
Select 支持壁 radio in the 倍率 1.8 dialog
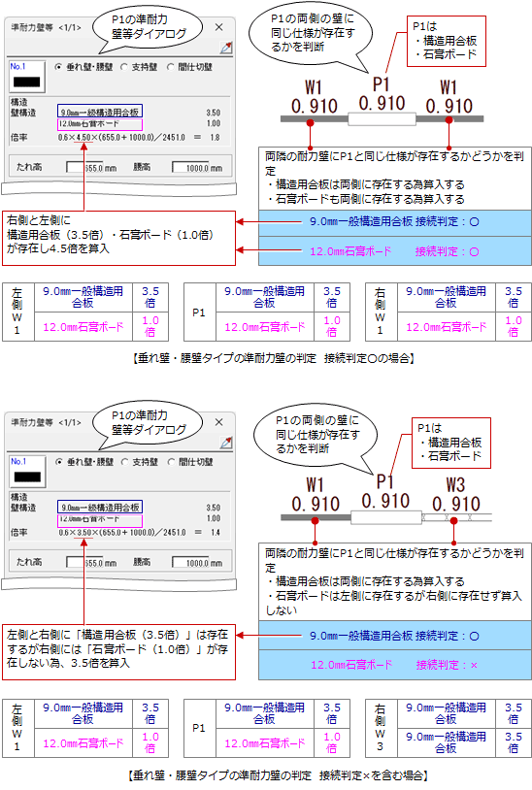(x=124, y=67)
